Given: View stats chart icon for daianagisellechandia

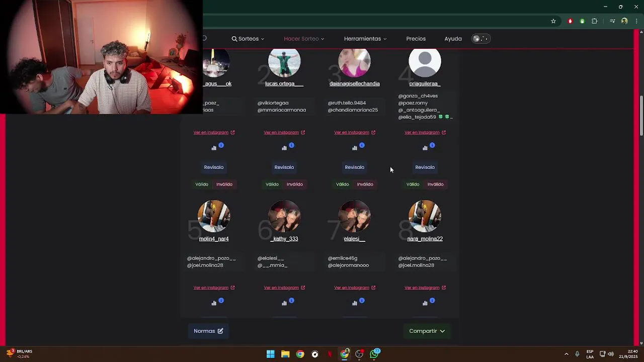Looking at the screenshot, I should point(355,148).
